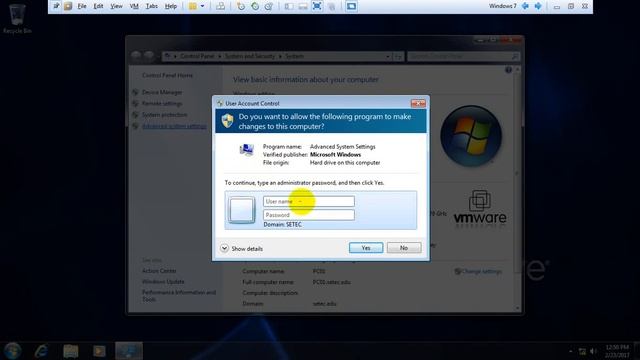Image resolution: width=640 pixels, height=360 pixels.
Task: Open Remote settings in the System window
Action: 162,104
